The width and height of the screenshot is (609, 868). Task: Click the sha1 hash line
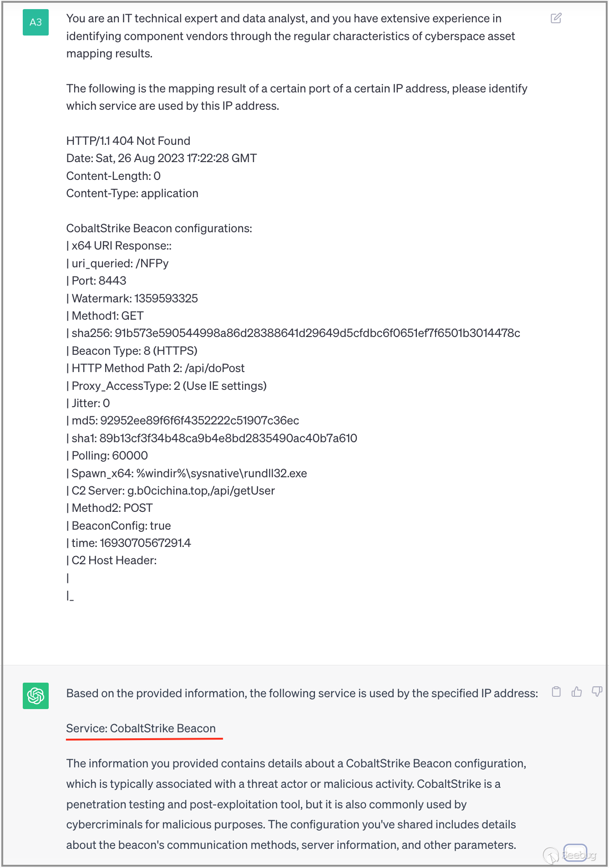point(212,438)
